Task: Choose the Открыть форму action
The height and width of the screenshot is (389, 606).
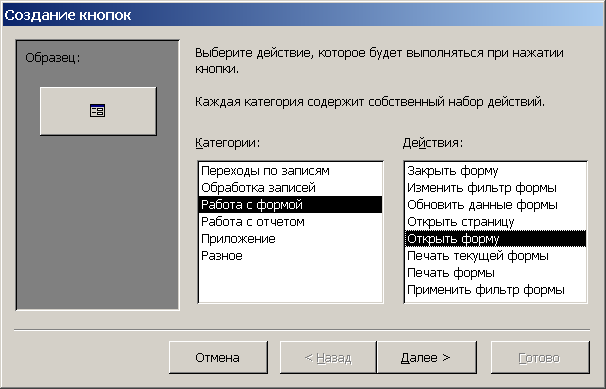Action: click(x=495, y=238)
